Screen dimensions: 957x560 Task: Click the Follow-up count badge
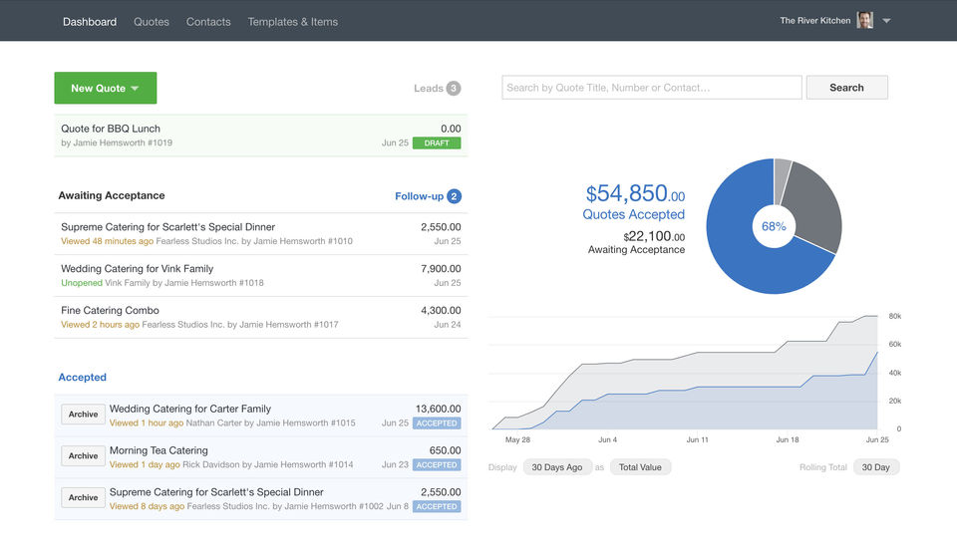pos(454,196)
